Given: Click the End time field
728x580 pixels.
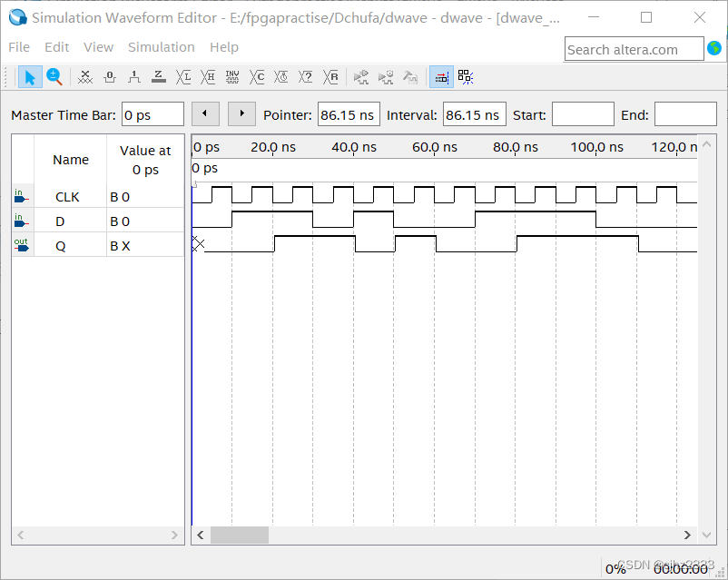Looking at the screenshot, I should click(685, 114).
